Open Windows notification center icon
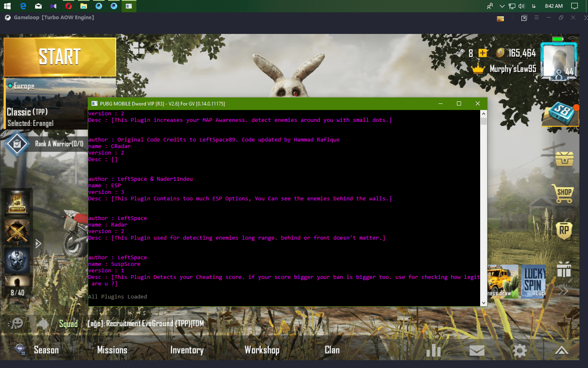 point(575,6)
